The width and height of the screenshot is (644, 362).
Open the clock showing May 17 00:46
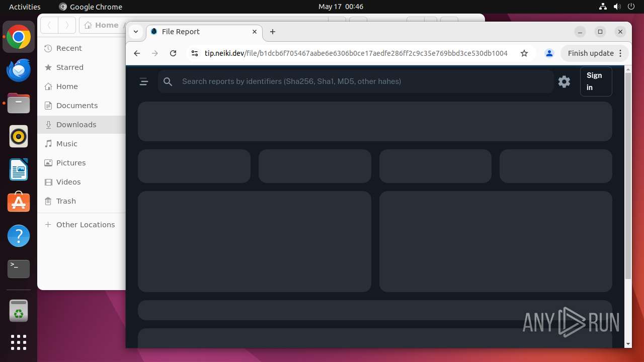[341, 7]
